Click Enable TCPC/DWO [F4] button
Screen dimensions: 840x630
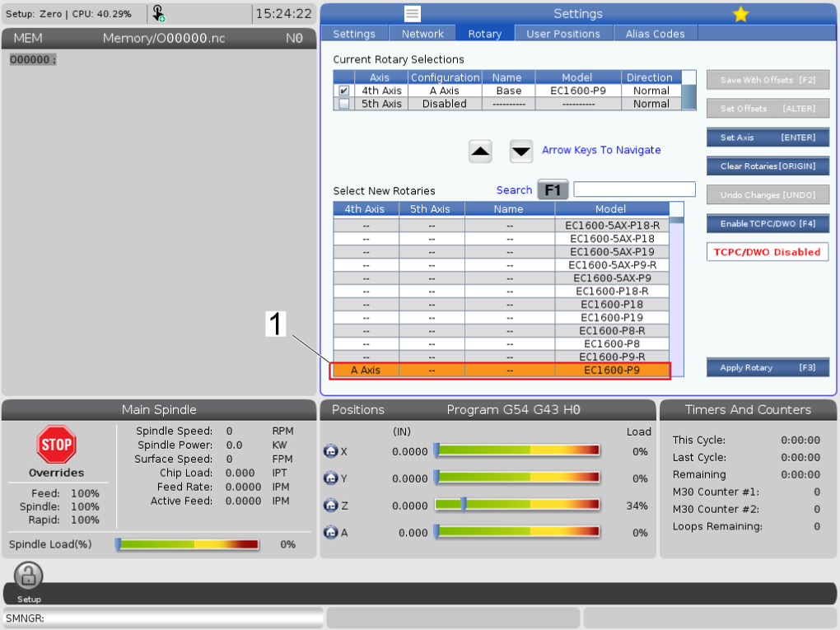point(768,224)
